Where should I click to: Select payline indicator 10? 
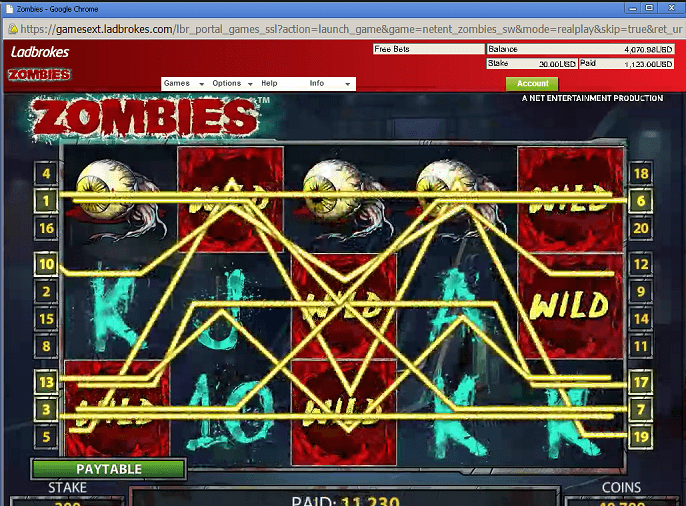46,264
